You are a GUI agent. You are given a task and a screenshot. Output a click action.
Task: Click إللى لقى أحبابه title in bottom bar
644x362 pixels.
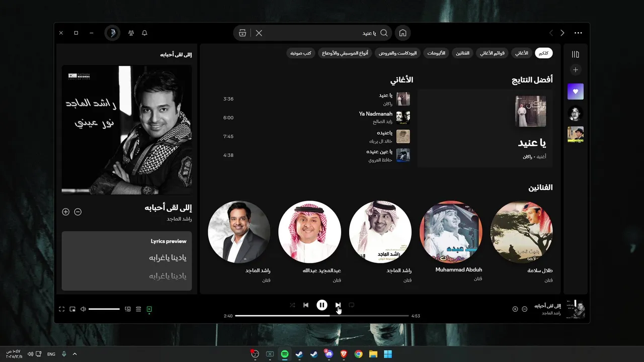pyautogui.click(x=547, y=306)
